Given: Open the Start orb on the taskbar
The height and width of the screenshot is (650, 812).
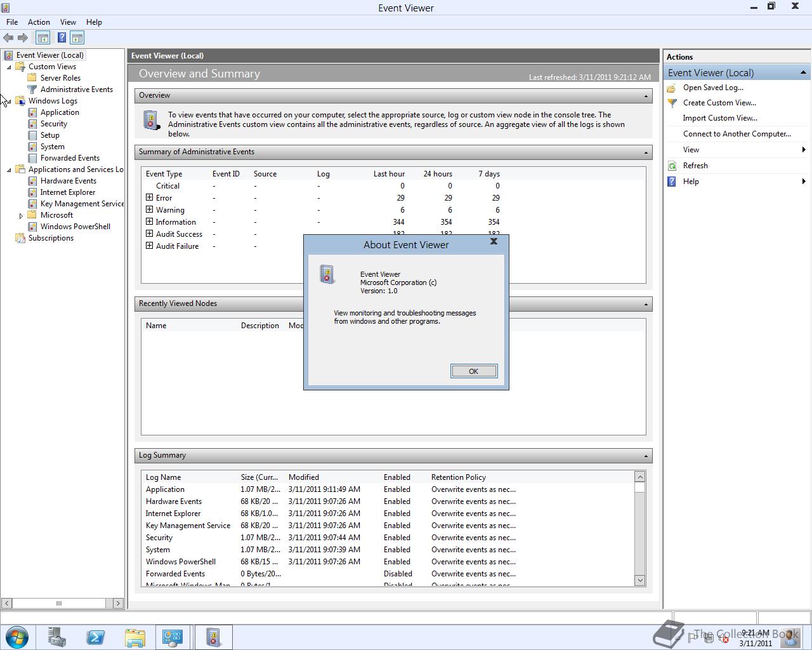Looking at the screenshot, I should point(17,637).
